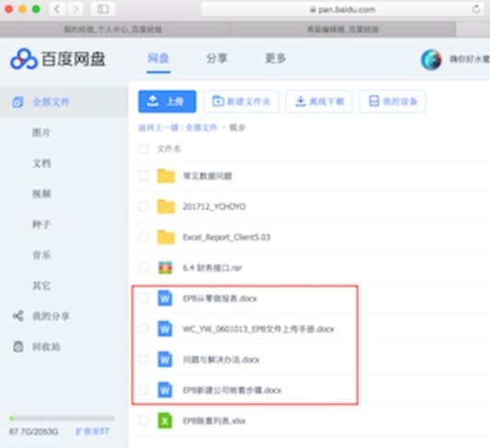Go back with the Safari back arrow
The width and height of the screenshot is (490, 448).
coord(57,9)
